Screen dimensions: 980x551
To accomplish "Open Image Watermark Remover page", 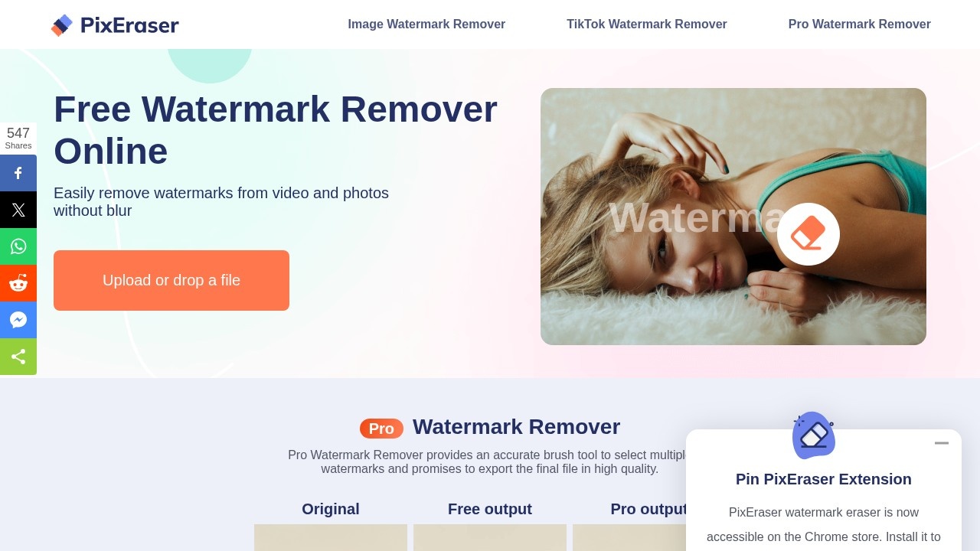I will (x=426, y=24).
